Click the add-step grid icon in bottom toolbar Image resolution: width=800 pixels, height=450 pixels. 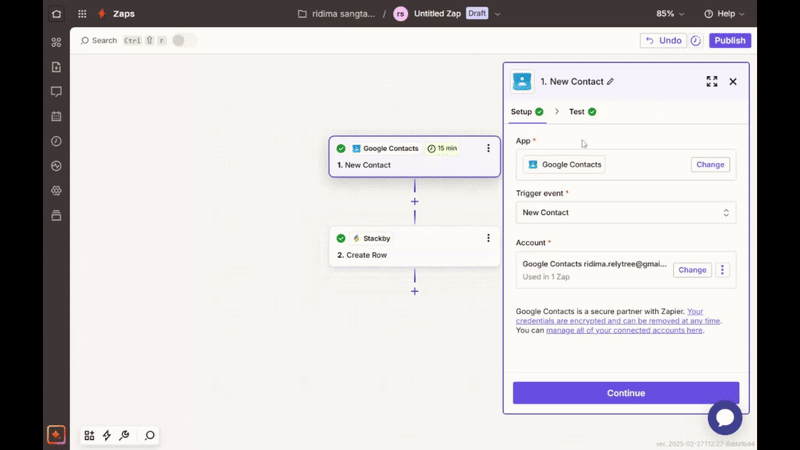point(89,435)
